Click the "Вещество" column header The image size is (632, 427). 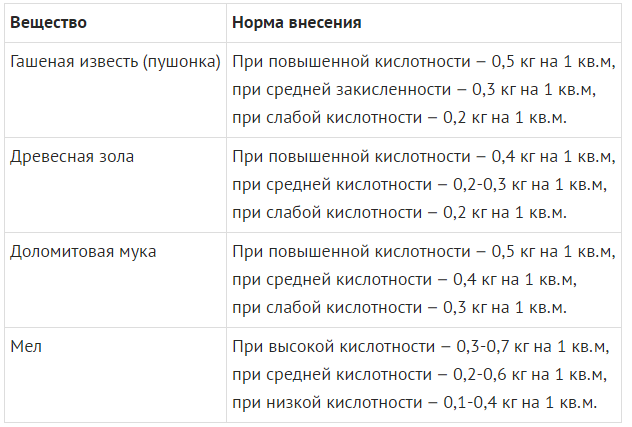pyautogui.click(x=47, y=21)
